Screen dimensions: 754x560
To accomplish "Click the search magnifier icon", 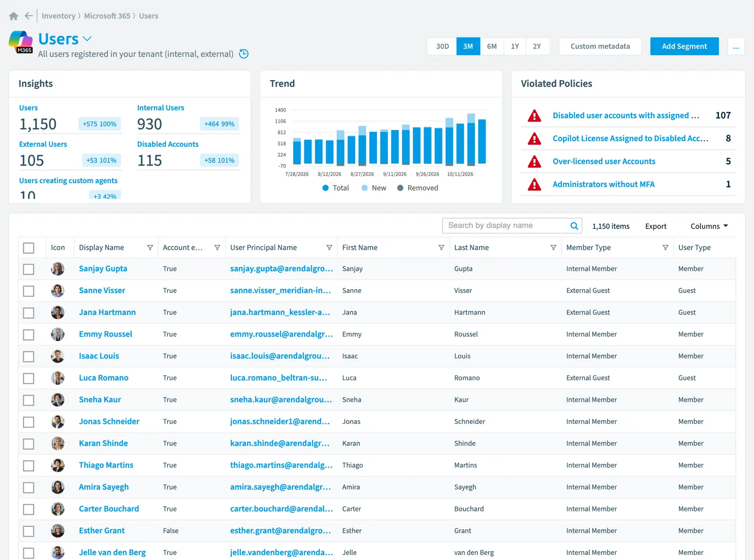I will pos(574,226).
